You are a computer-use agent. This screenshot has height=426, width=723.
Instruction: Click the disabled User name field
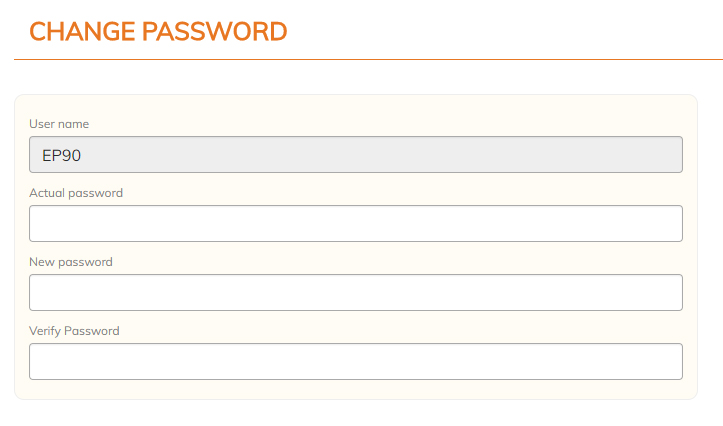(x=355, y=155)
